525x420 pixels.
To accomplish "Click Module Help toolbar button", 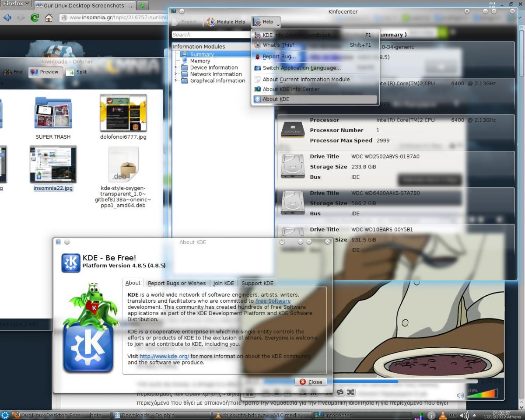I will [226, 22].
